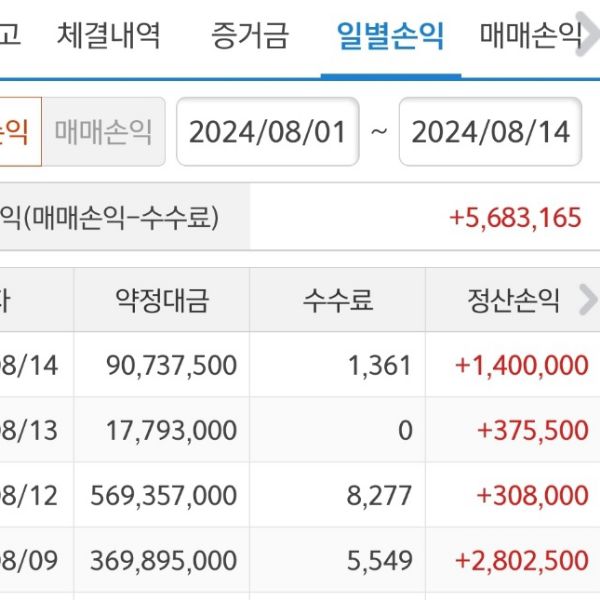Select the 일별손익 tab
The width and height of the screenshot is (600, 600).
(391, 38)
